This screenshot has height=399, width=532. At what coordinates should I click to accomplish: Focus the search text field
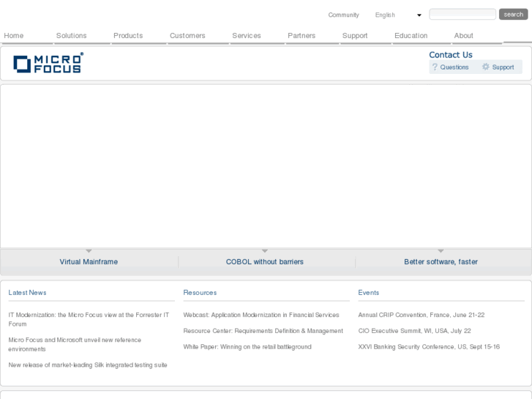point(462,14)
